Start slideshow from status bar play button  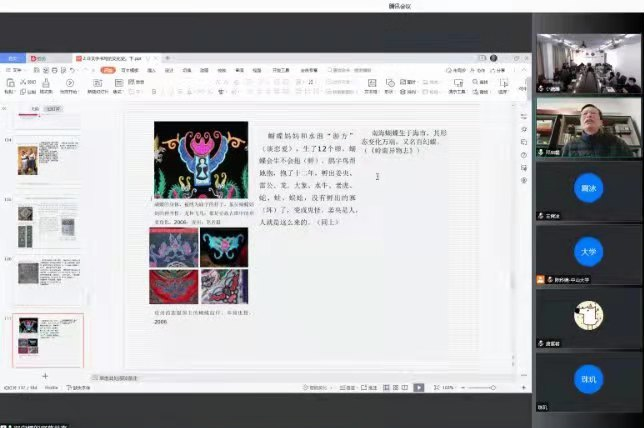coord(419,387)
